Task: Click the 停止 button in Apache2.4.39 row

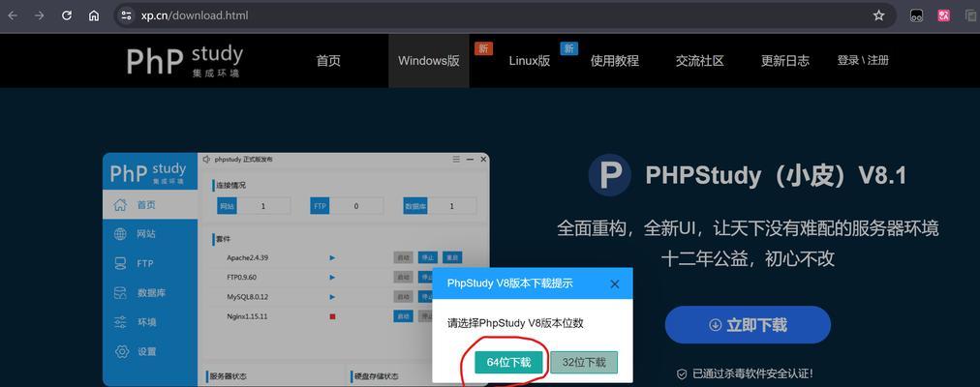Action: 427,257
